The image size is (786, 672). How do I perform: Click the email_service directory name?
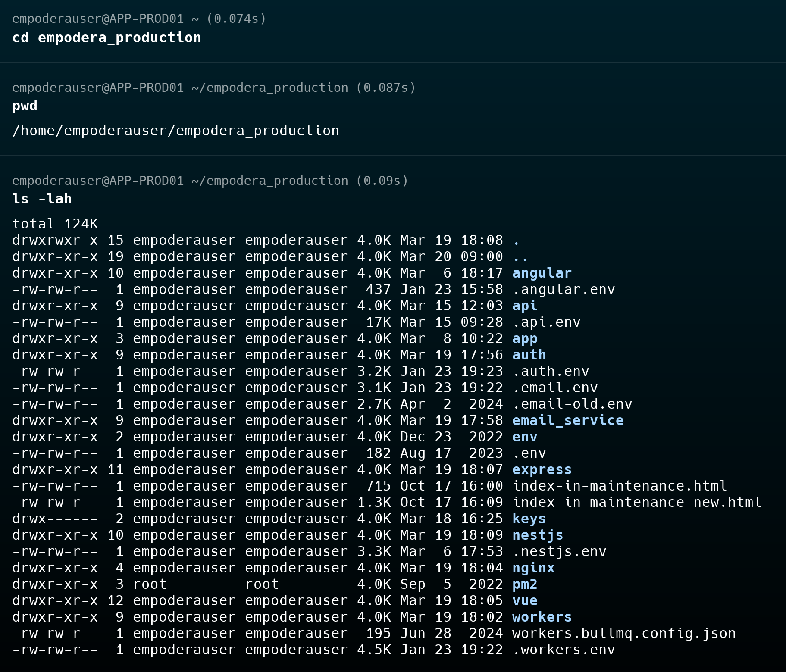(567, 420)
